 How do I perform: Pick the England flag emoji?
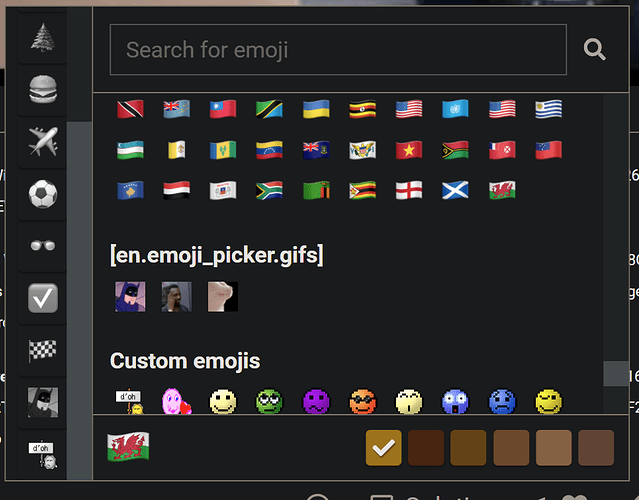click(409, 190)
